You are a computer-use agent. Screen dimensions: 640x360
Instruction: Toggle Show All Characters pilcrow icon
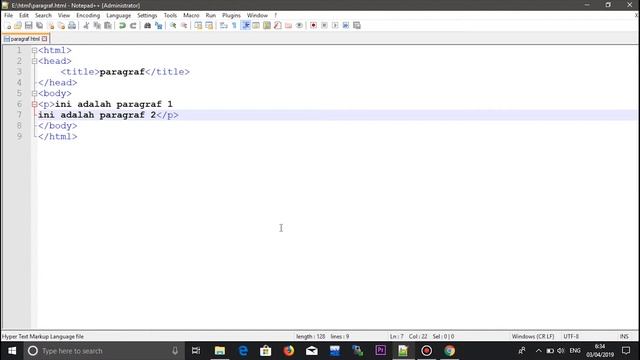pos(234,25)
